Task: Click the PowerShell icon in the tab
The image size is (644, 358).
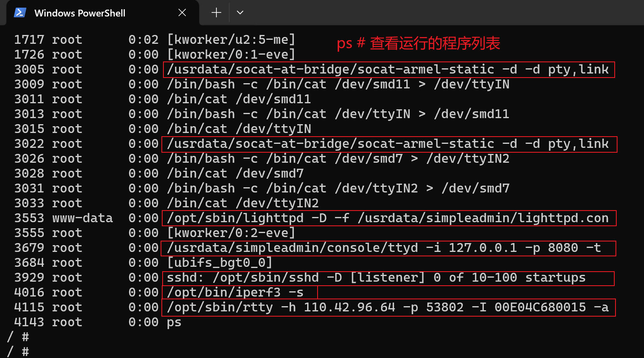Action: coord(20,13)
